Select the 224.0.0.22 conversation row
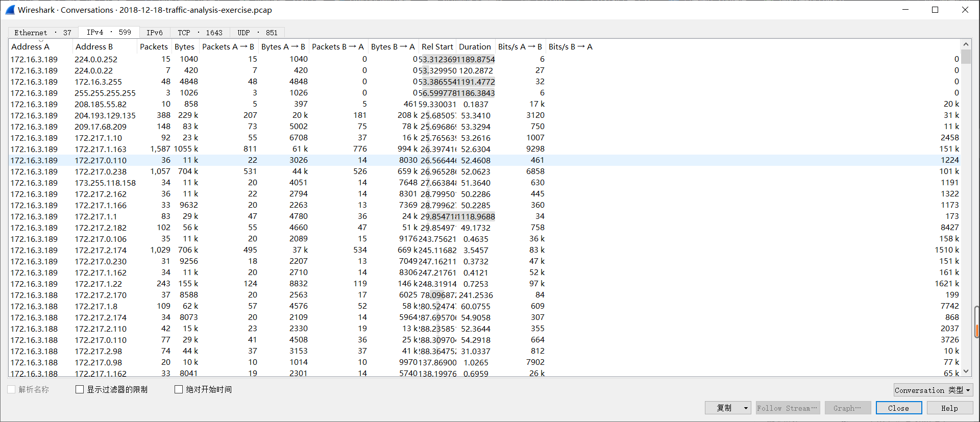This screenshot has width=980, height=422. (x=485, y=70)
